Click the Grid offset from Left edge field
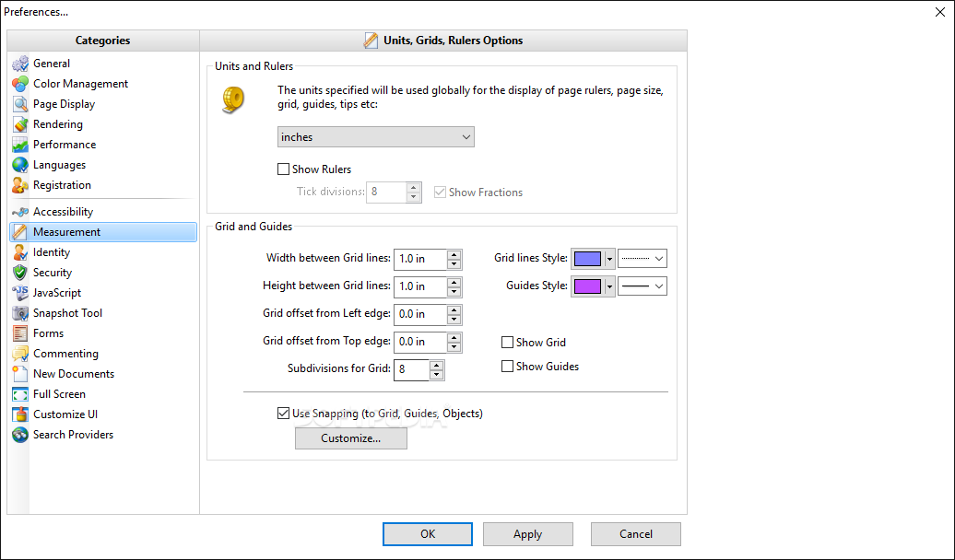955x560 pixels. pos(420,315)
